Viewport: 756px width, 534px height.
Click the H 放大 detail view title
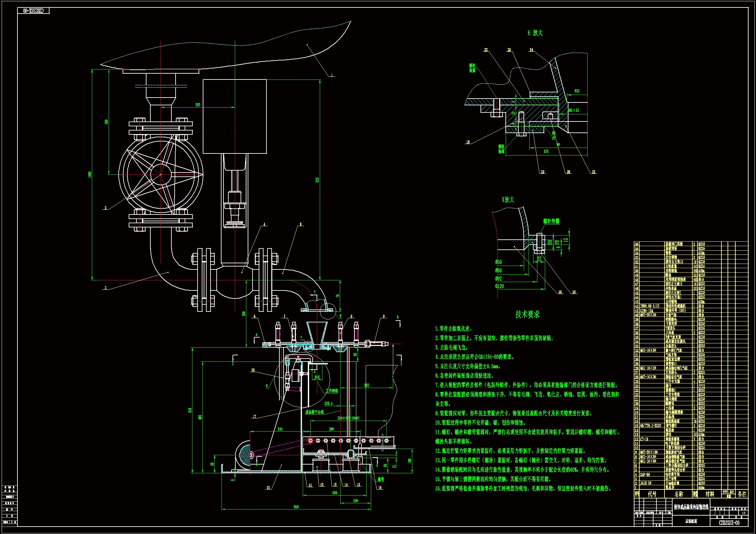point(535,33)
